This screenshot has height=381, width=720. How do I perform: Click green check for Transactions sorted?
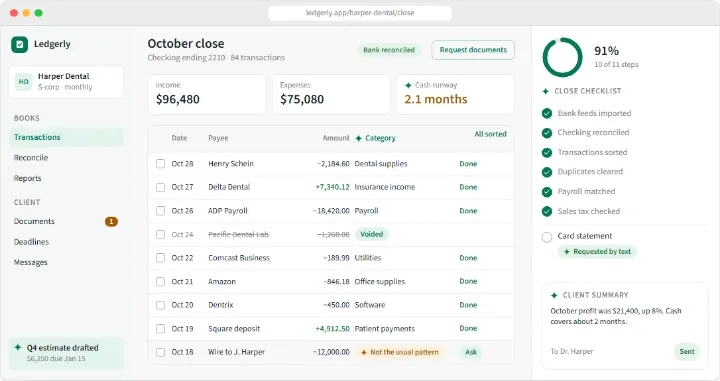pyautogui.click(x=547, y=153)
